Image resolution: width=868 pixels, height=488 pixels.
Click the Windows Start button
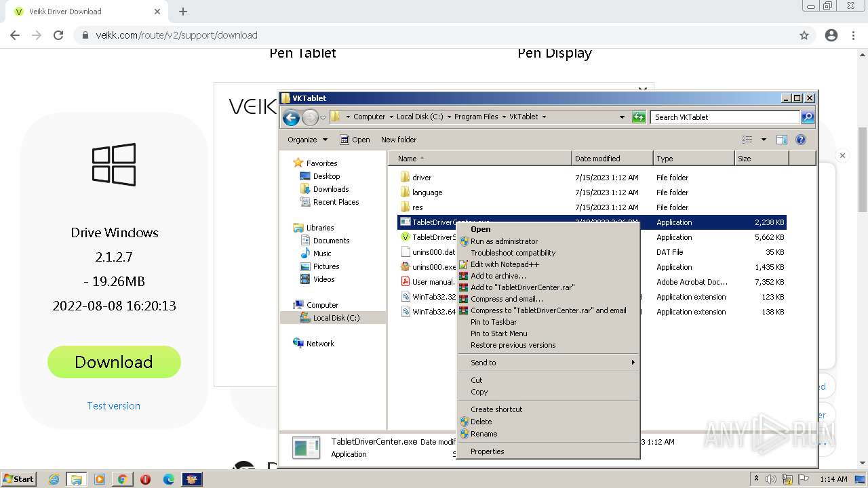pos(18,479)
